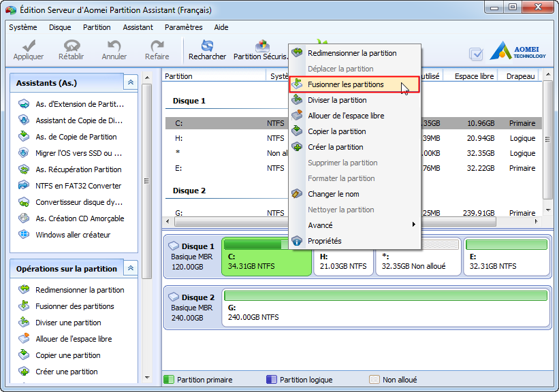Select the E: 32.31GB NTFS partition block
This screenshot has height=392, width=559.
(507, 257)
